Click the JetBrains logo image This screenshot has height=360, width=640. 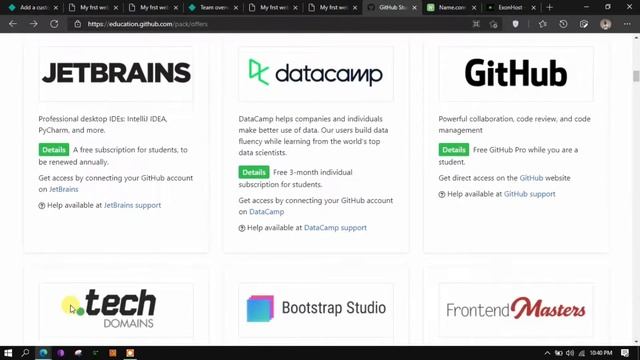pos(116,74)
